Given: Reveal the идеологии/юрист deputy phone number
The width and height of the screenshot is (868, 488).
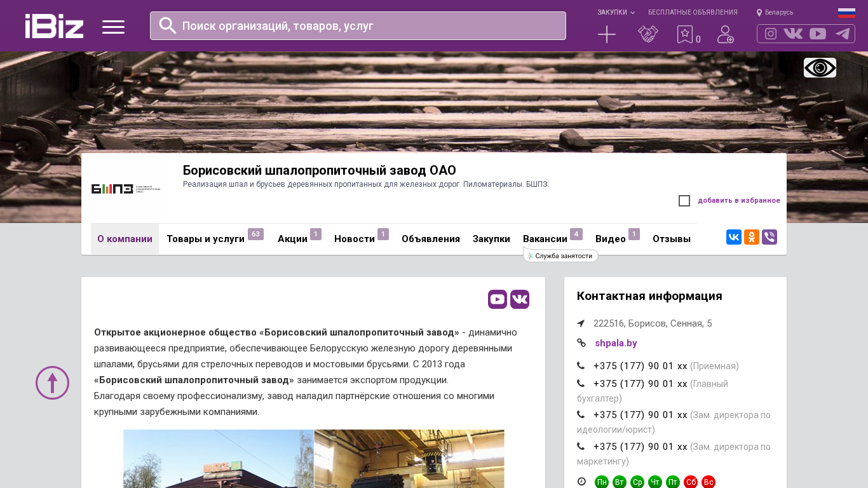Looking at the screenshot, I should click(641, 415).
